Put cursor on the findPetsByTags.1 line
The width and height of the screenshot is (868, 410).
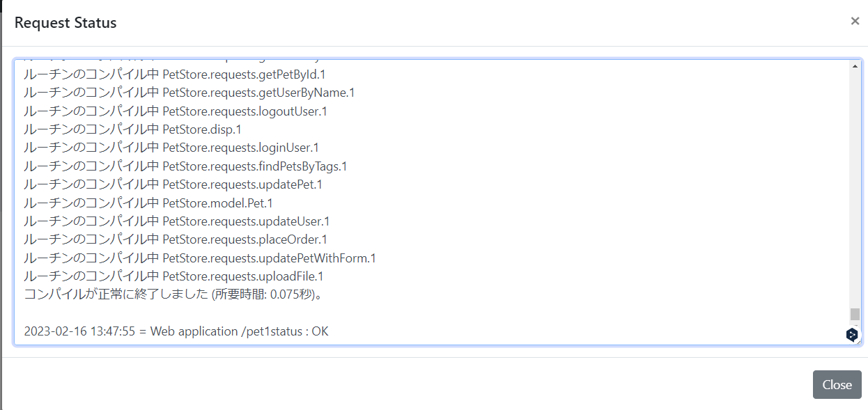point(185,166)
